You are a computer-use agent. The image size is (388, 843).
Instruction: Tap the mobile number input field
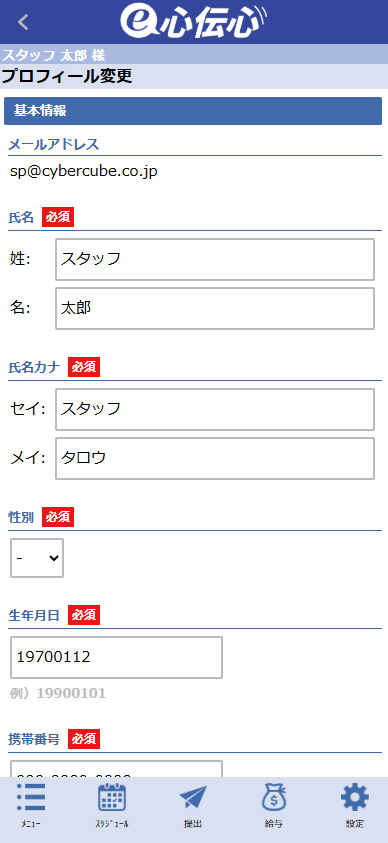coord(116,769)
